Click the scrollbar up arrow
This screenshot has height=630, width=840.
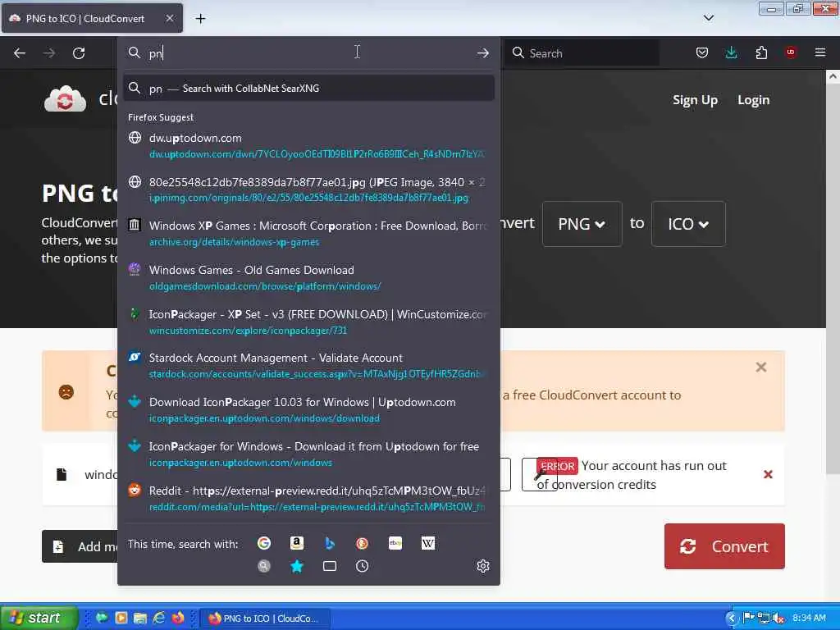(x=833, y=76)
